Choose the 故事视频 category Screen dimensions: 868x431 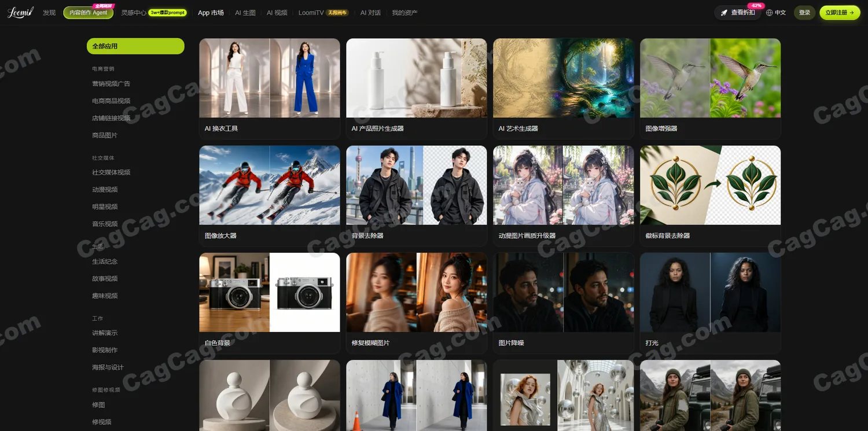105,279
